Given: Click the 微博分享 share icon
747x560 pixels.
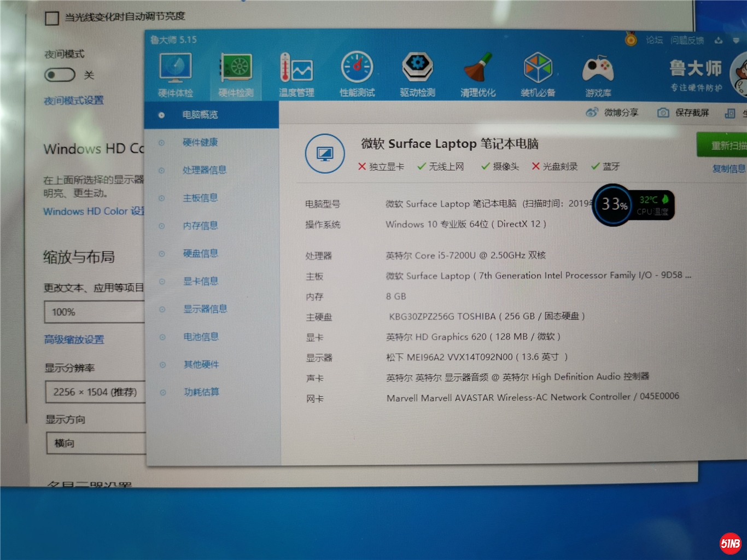Looking at the screenshot, I should (x=592, y=113).
